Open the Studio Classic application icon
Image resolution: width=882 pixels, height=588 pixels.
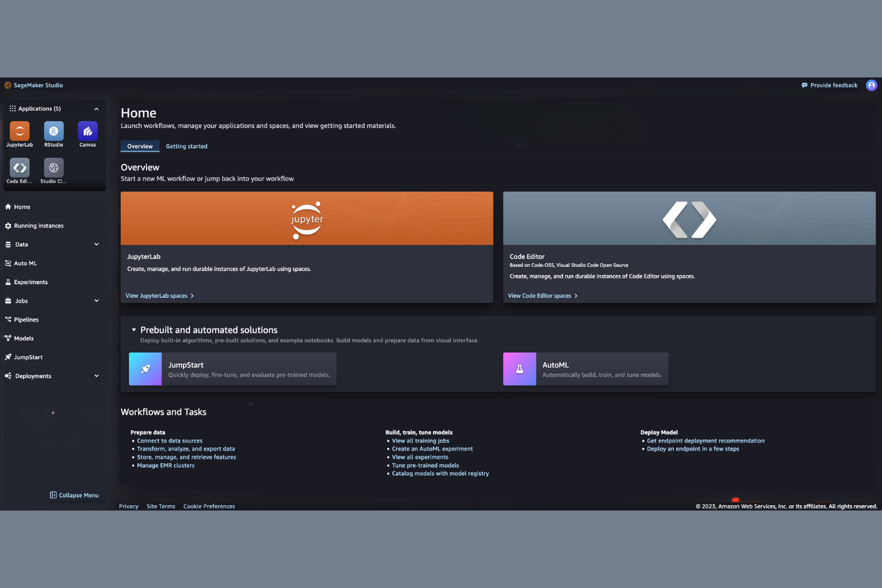(54, 167)
